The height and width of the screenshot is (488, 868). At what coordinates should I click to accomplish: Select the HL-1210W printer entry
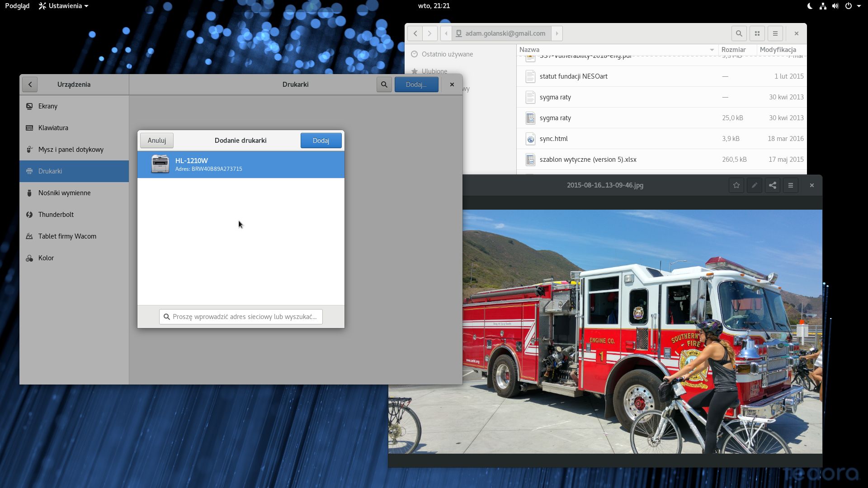click(241, 164)
